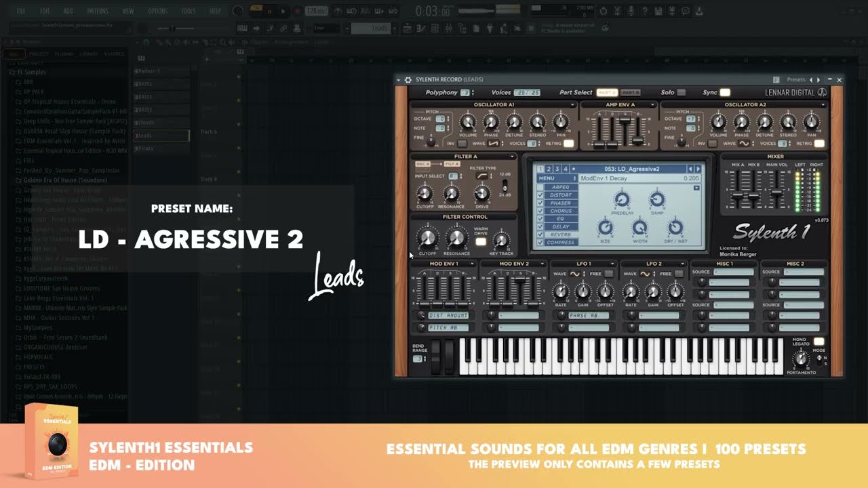Screen dimensions: 868x488
Task: Uncheck the DISTORT effect checkbox
Action: [x=540, y=195]
